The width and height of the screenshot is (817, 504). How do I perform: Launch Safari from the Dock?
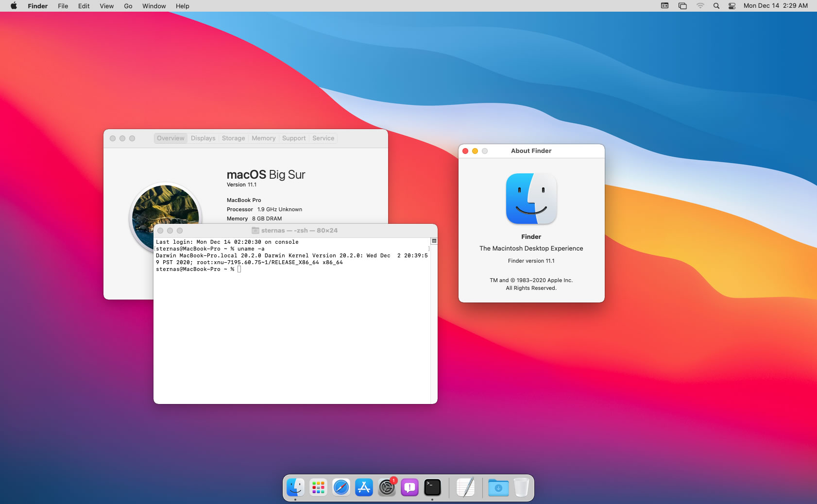pyautogui.click(x=341, y=487)
